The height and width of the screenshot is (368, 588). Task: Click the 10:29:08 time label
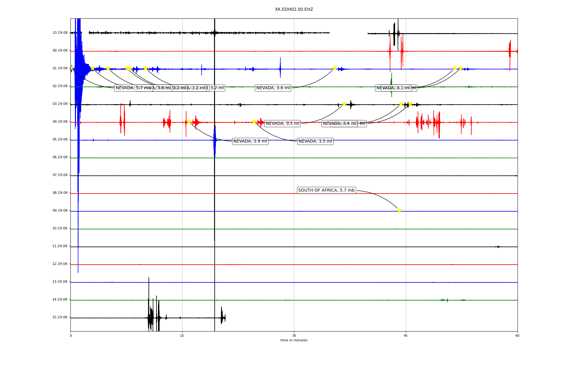(x=60, y=228)
